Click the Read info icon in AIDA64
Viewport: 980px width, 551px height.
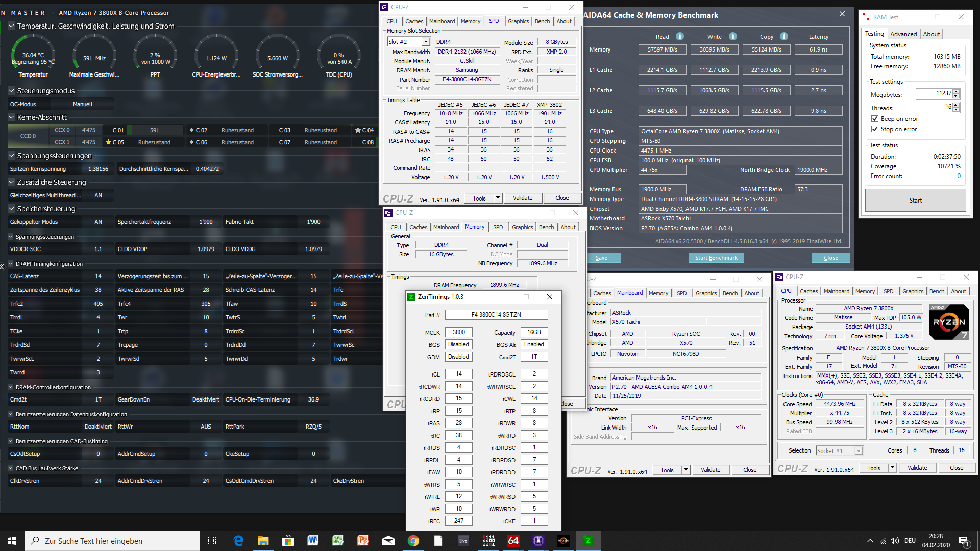coord(680,36)
